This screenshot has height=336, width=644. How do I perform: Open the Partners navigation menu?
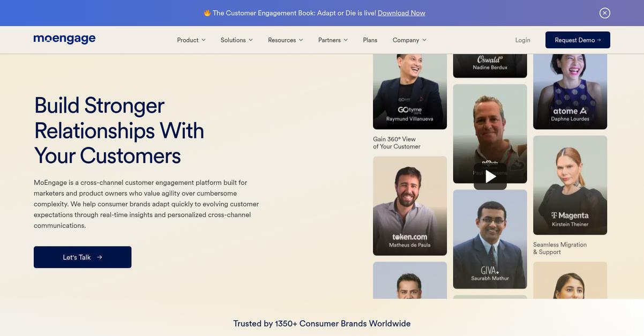pyautogui.click(x=333, y=40)
